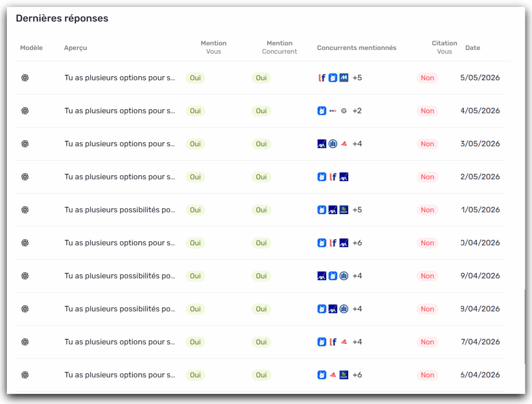Click the 'Mention Vous' column header
The width and height of the screenshot is (532, 404).
click(214, 47)
